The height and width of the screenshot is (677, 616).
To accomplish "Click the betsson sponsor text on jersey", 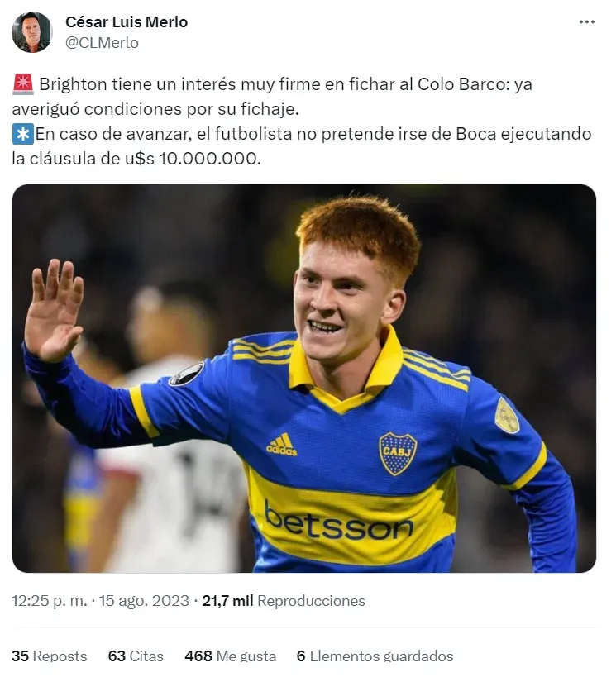I will [339, 521].
